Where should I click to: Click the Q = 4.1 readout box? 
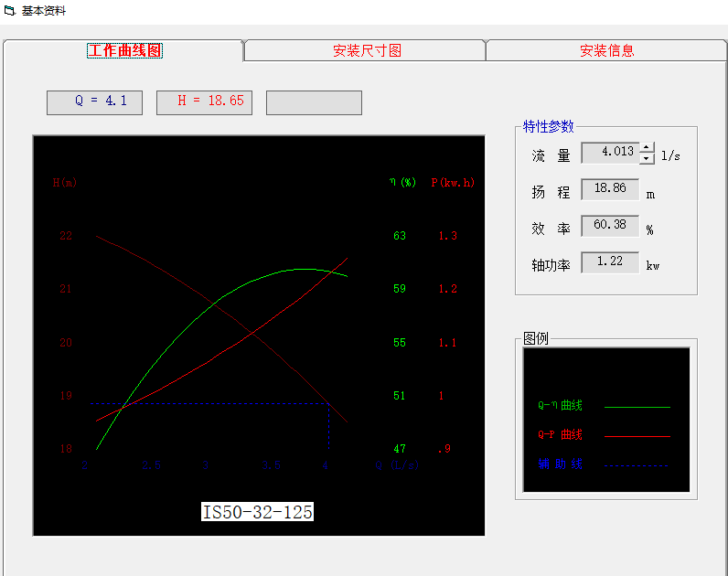[x=95, y=102]
